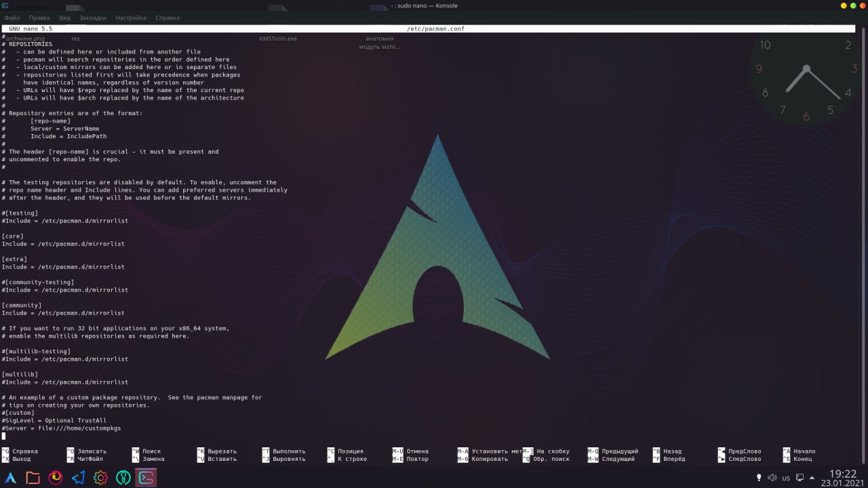The width and height of the screenshot is (868, 488).
Task: Place cursor on '[extra]' line
Action: [x=14, y=259]
